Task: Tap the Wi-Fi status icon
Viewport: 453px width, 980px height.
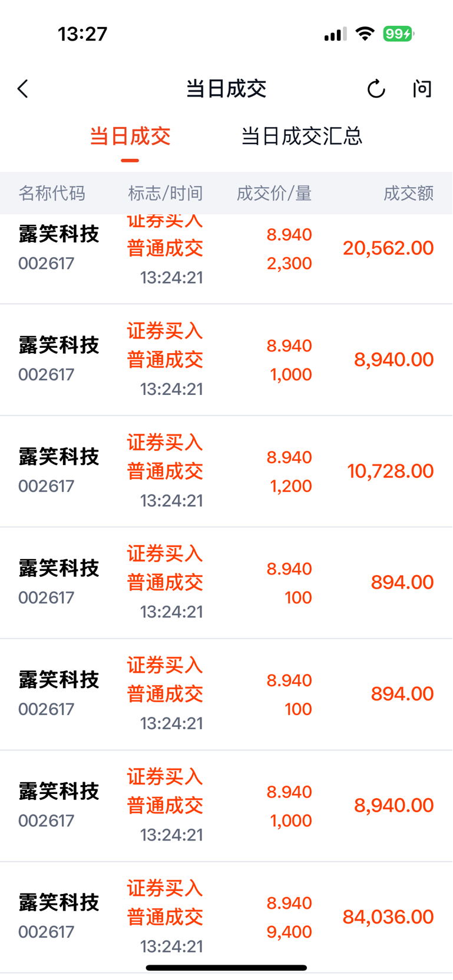Action: pyautogui.click(x=365, y=34)
